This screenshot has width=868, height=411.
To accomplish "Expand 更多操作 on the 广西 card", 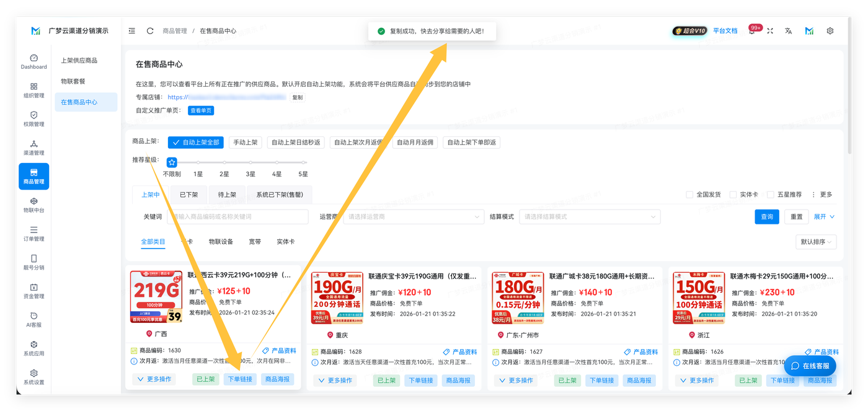I will 153,379.
